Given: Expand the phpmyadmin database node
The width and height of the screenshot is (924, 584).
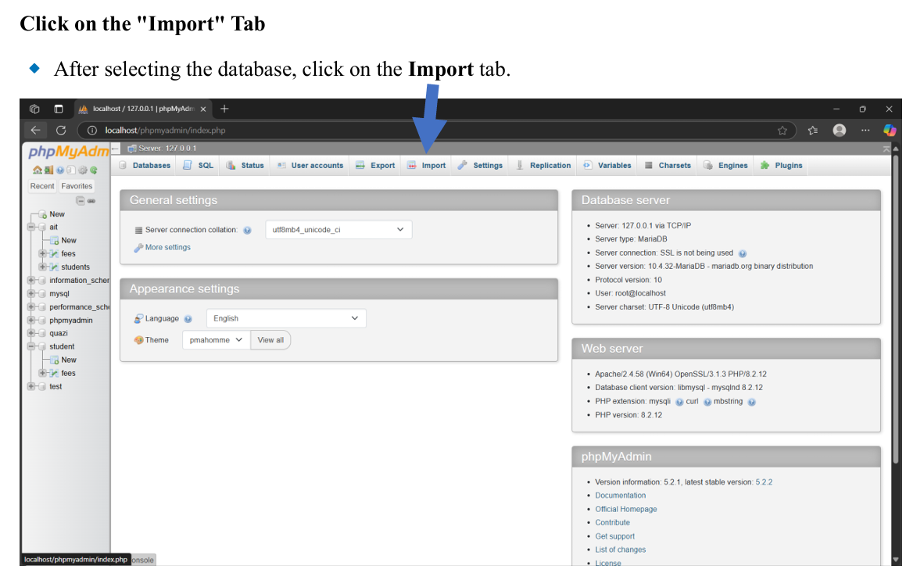Looking at the screenshot, I should pyautogui.click(x=30, y=320).
